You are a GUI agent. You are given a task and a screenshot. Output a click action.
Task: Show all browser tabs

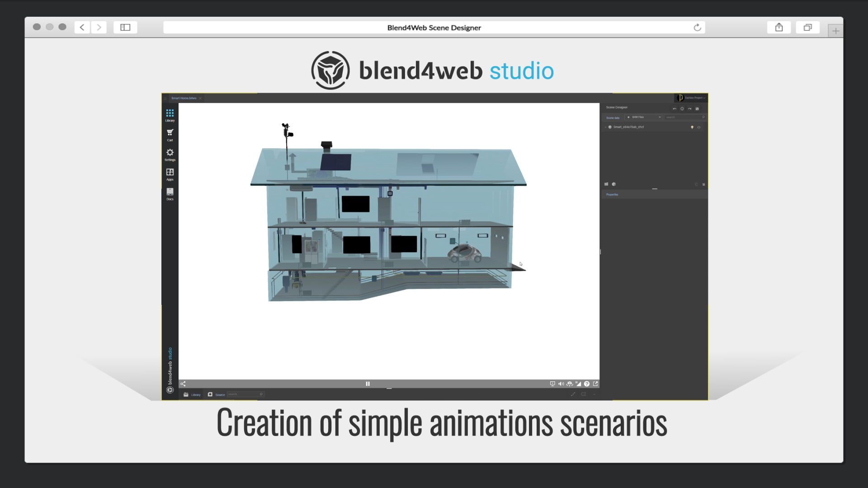pyautogui.click(x=807, y=28)
